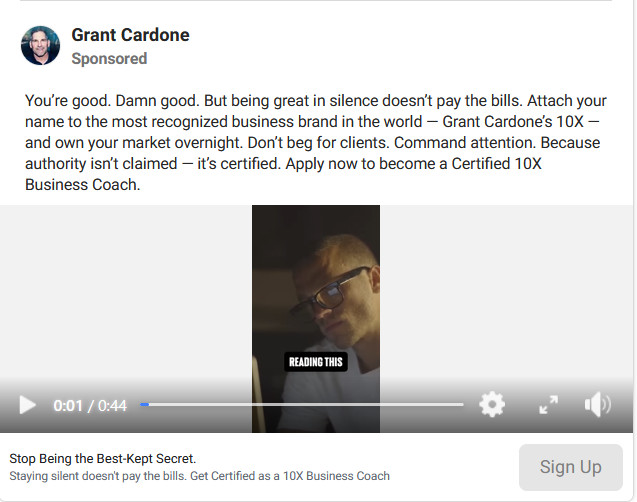Click the Sponsored label

click(109, 59)
